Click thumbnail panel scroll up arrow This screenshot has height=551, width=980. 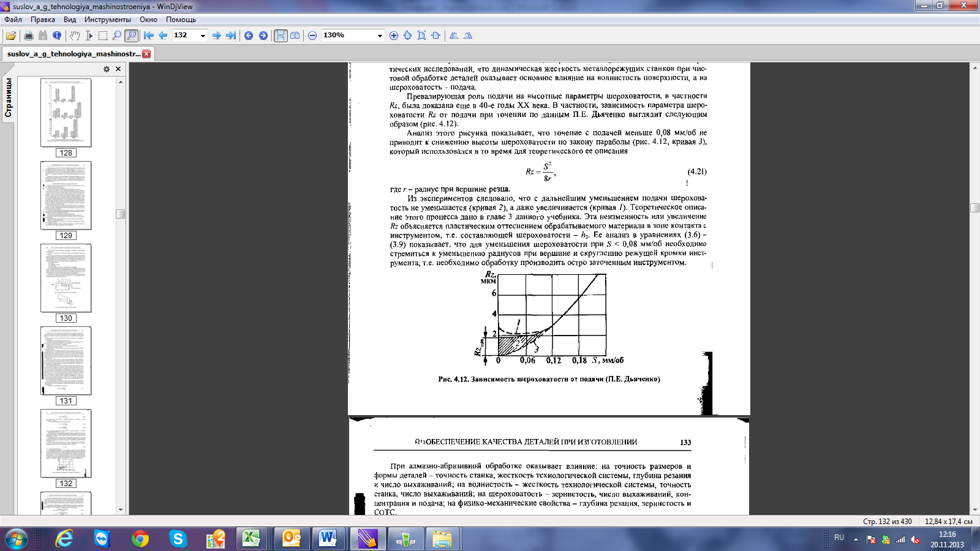121,81
